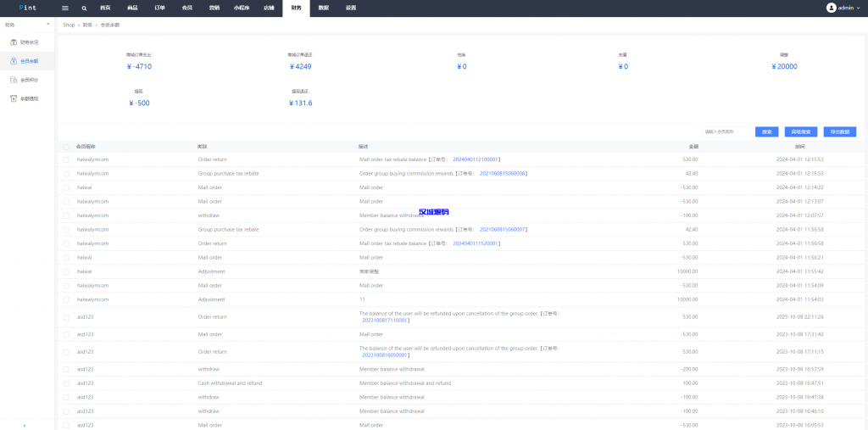
Task: Collapse sidebar using bottom arrow
Action: pyautogui.click(x=25, y=425)
